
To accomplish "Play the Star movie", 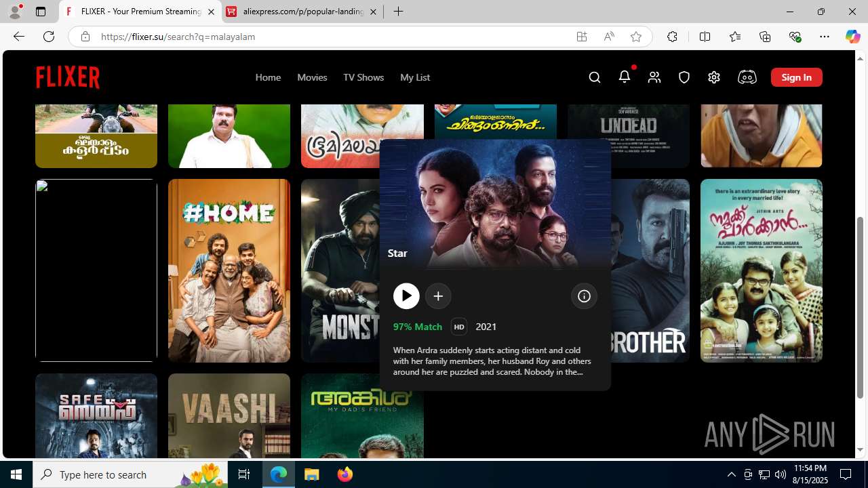I will click(406, 296).
